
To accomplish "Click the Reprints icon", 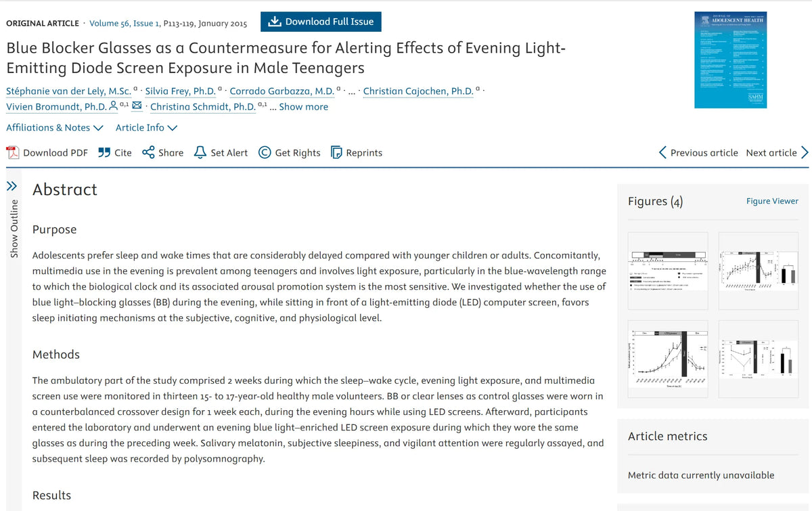I will pos(336,152).
